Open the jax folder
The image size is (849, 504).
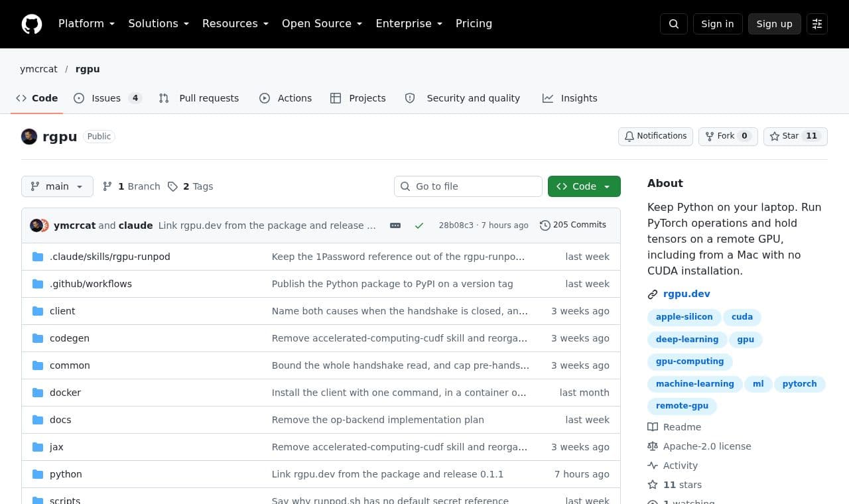tap(56, 447)
